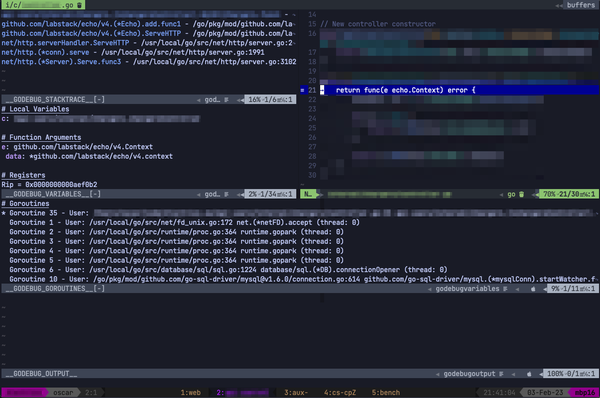Expand the Local Variables section header
This screenshot has height=398, width=600.
tap(36, 109)
